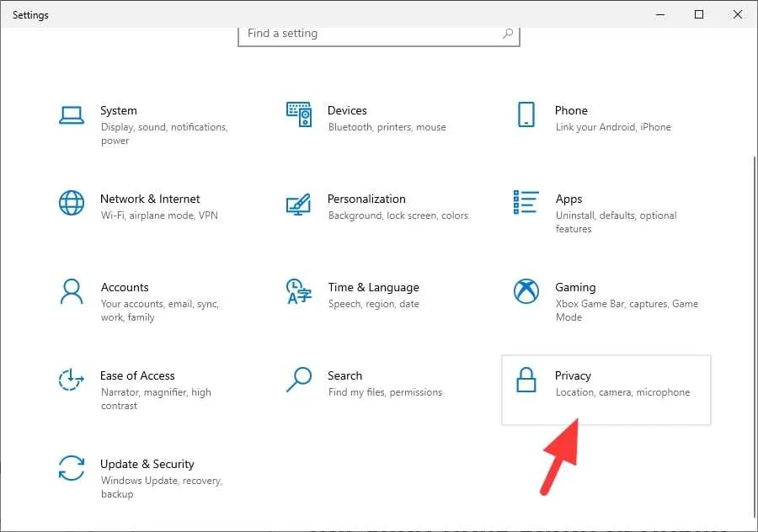Viewport: 758px width, 532px height.
Task: Click 'Uninstall, defaults, optional features' description
Action: [616, 222]
